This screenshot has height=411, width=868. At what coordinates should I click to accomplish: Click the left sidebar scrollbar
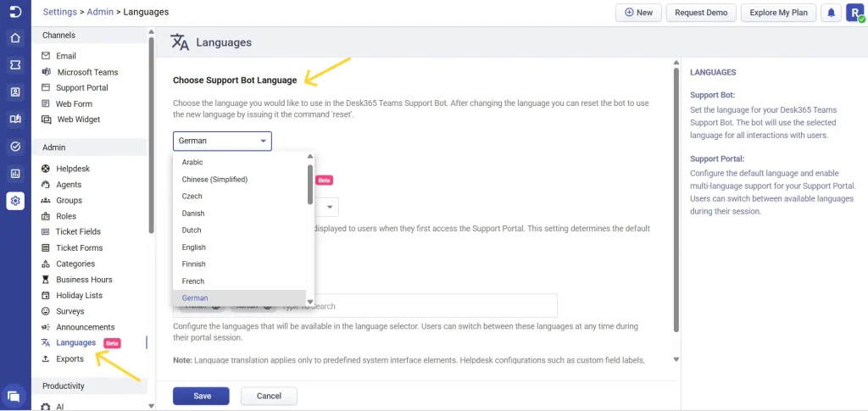tap(151, 136)
